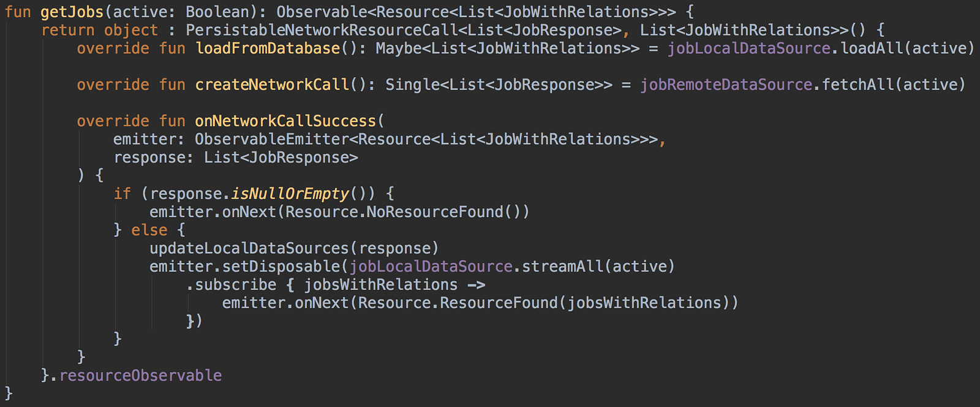Image resolution: width=980 pixels, height=407 pixels.
Task: Click fetchAll(active) call
Action: [x=894, y=85]
